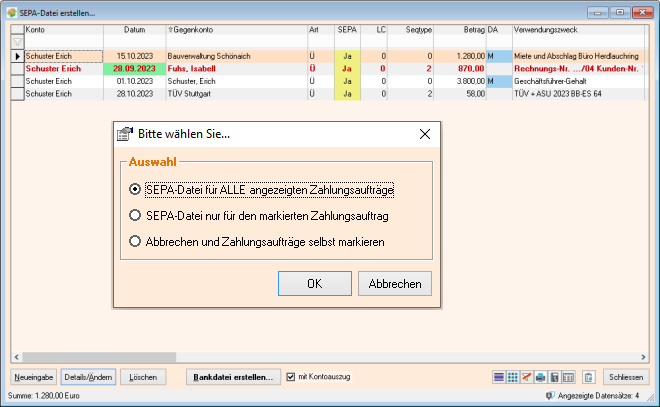The width and height of the screenshot is (660, 407).
Task: Toggle the 'mit Kontoauszug' checkbox
Action: click(x=290, y=377)
